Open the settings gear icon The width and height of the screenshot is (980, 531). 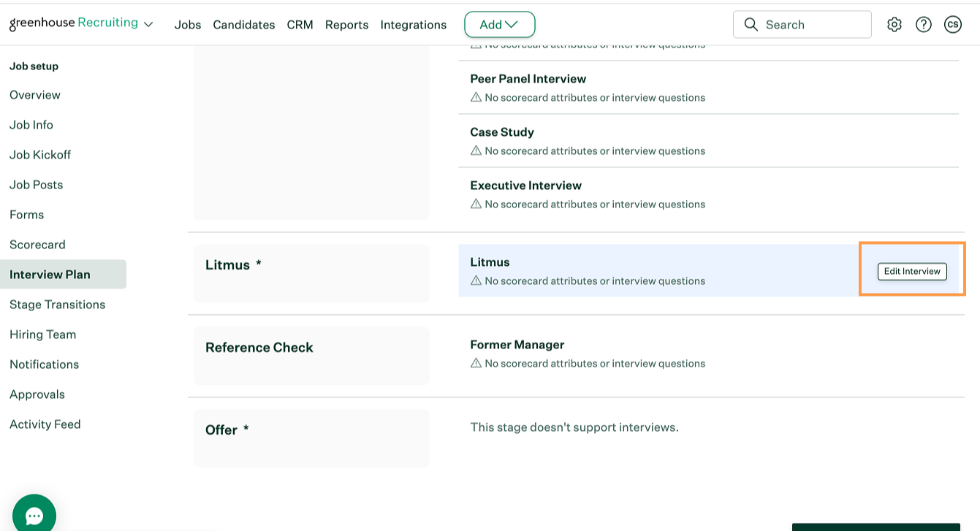(x=894, y=25)
